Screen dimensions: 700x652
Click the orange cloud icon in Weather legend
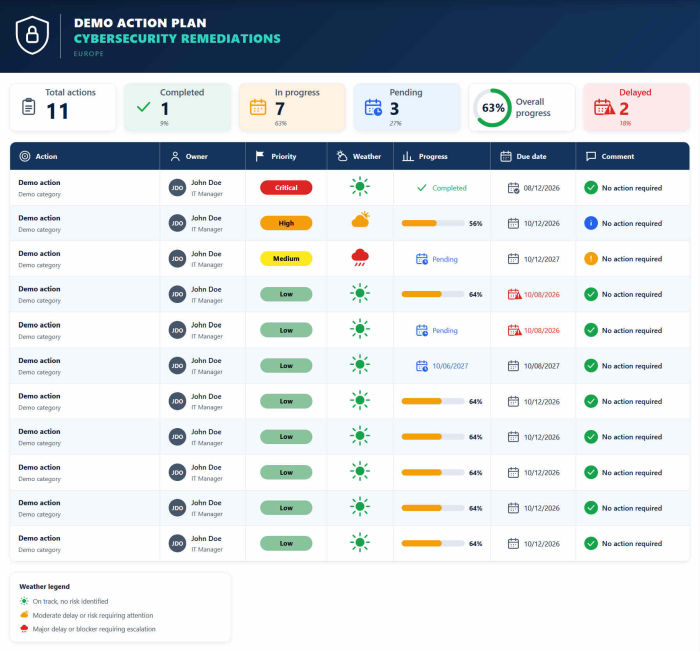[x=24, y=614]
